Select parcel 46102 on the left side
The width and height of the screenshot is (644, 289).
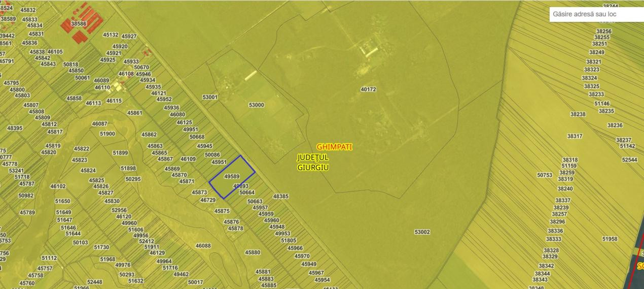click(58, 186)
